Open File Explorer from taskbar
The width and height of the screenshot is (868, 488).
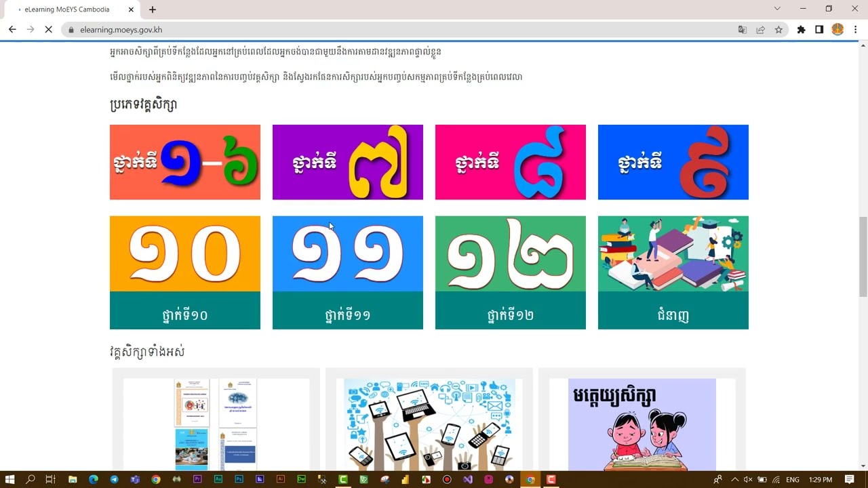coord(73,479)
